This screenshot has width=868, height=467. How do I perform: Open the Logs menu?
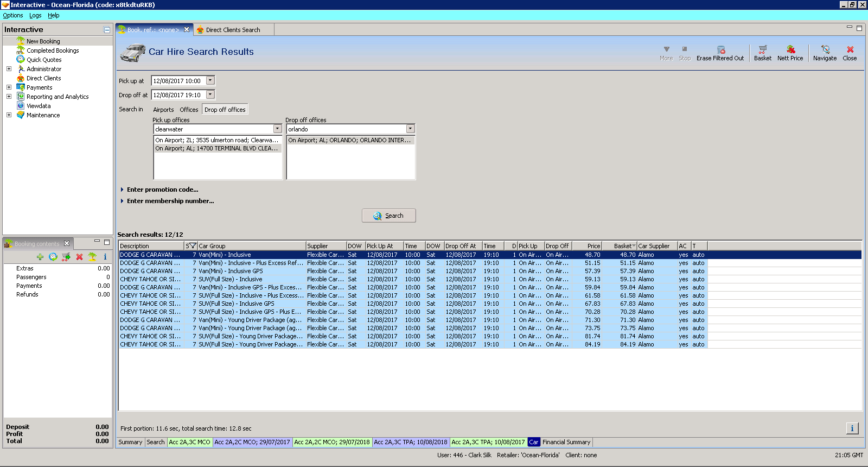click(x=35, y=15)
